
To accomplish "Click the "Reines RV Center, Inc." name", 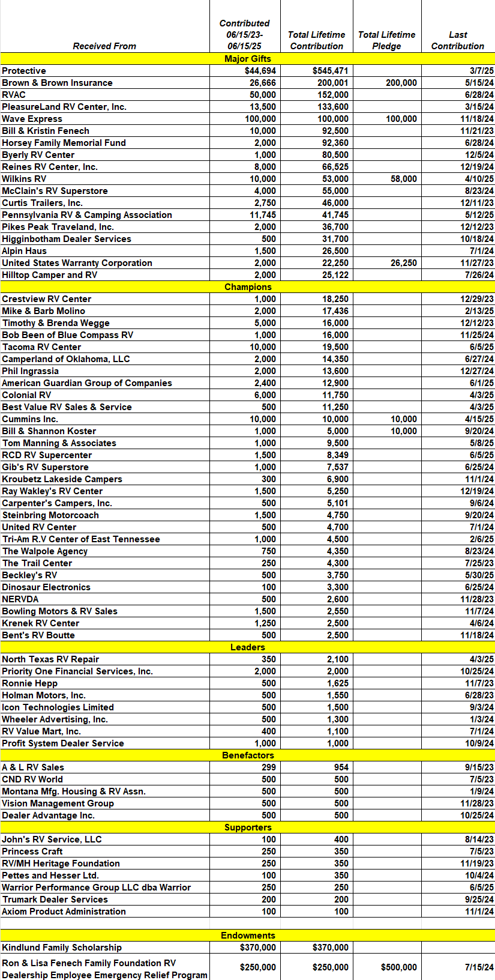I will pyautogui.click(x=50, y=167).
